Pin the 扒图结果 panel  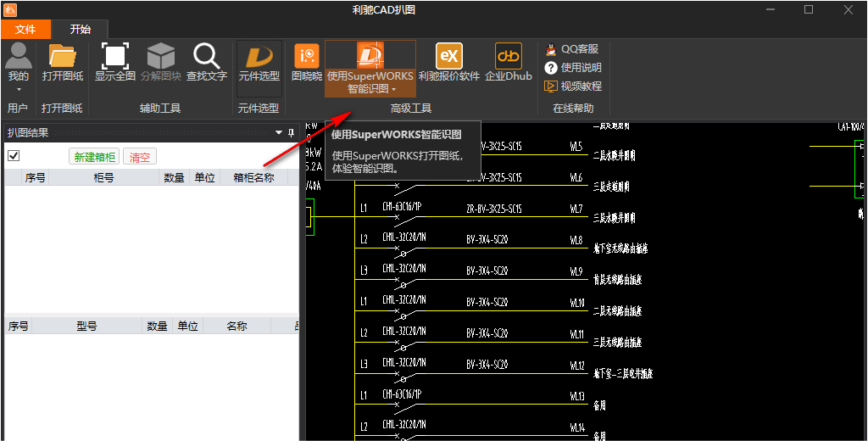292,132
